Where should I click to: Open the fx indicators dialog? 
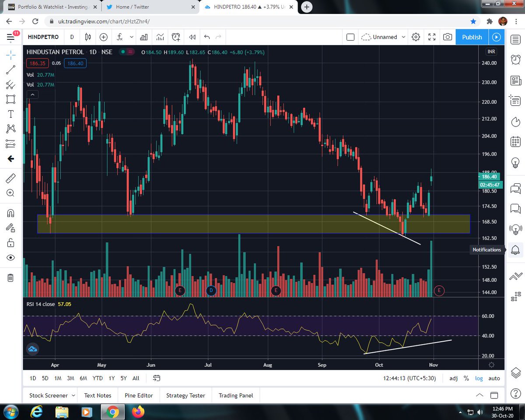(119, 37)
